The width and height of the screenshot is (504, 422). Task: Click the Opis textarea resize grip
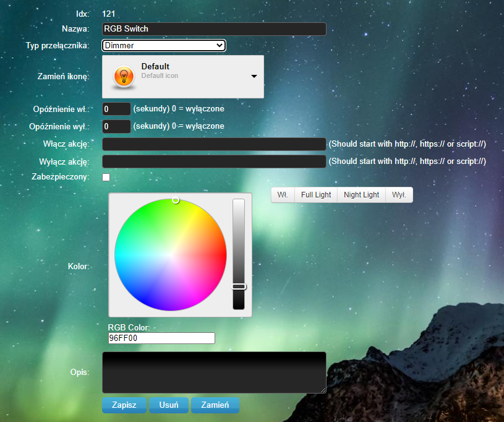click(323, 390)
